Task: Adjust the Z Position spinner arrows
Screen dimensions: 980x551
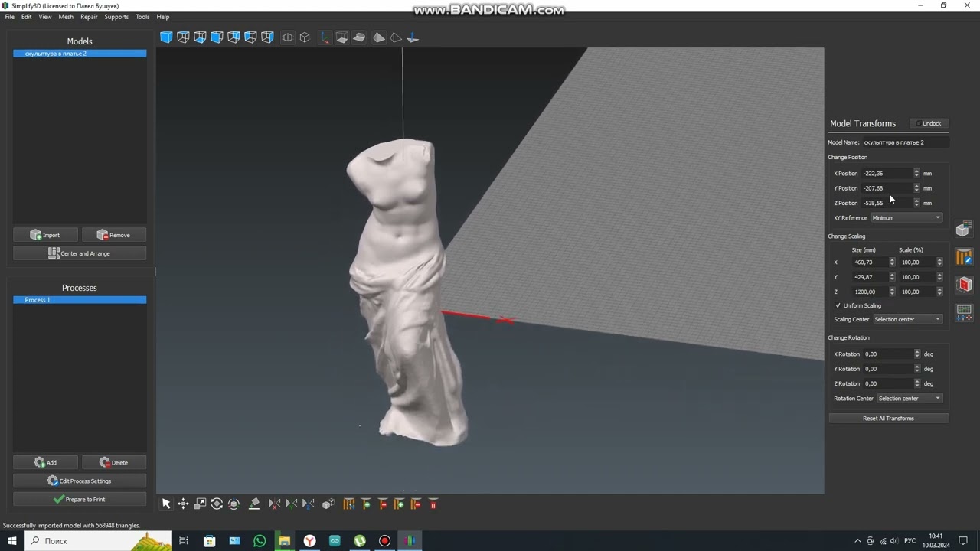Action: [916, 203]
